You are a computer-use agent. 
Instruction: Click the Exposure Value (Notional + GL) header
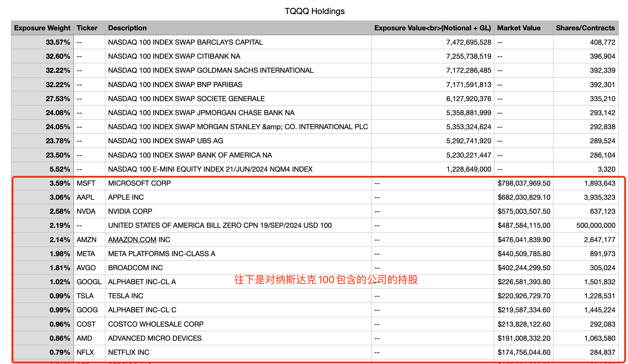(433, 28)
